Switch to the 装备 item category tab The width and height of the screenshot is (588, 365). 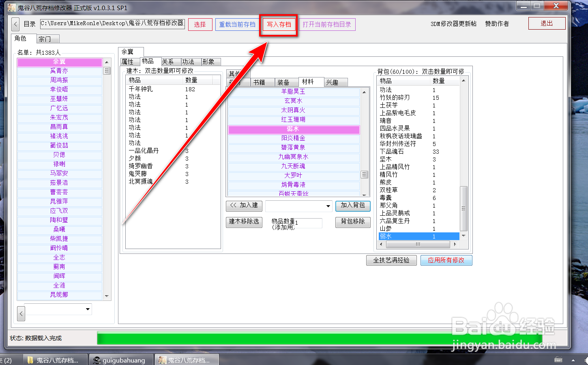tap(287, 82)
